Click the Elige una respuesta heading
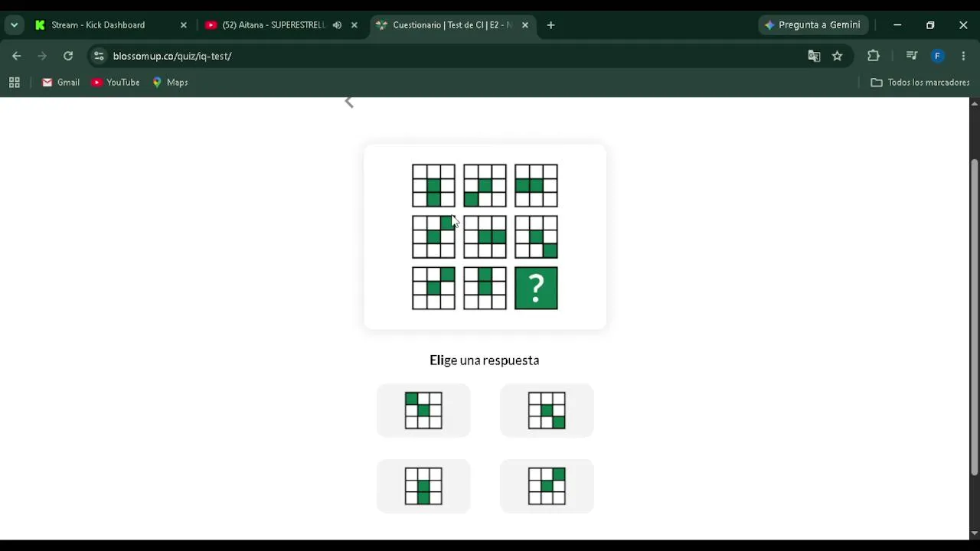Screen dimensions: 980x551 point(485,360)
